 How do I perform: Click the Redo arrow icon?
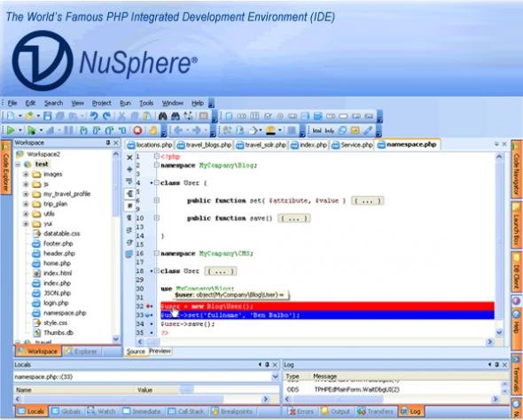tap(106, 116)
